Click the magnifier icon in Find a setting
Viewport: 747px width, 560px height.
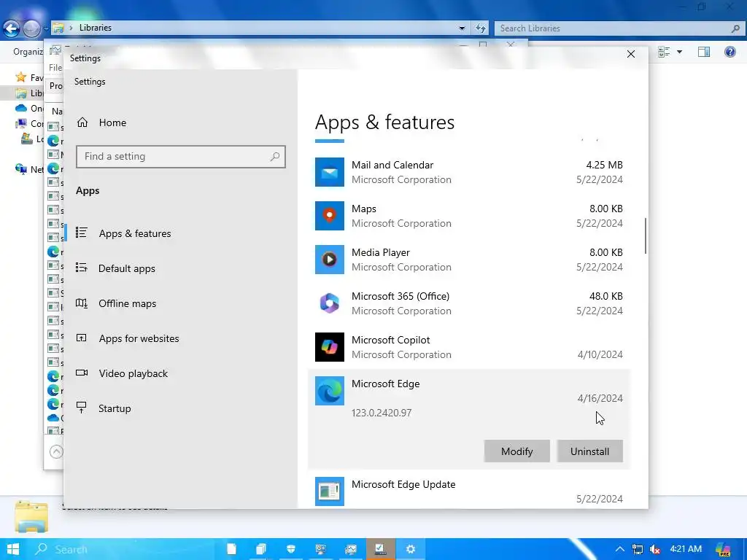(274, 157)
